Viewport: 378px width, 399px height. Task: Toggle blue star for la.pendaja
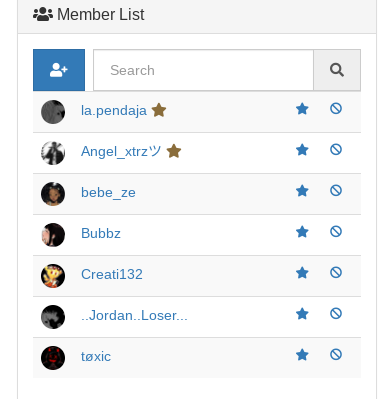(302, 109)
